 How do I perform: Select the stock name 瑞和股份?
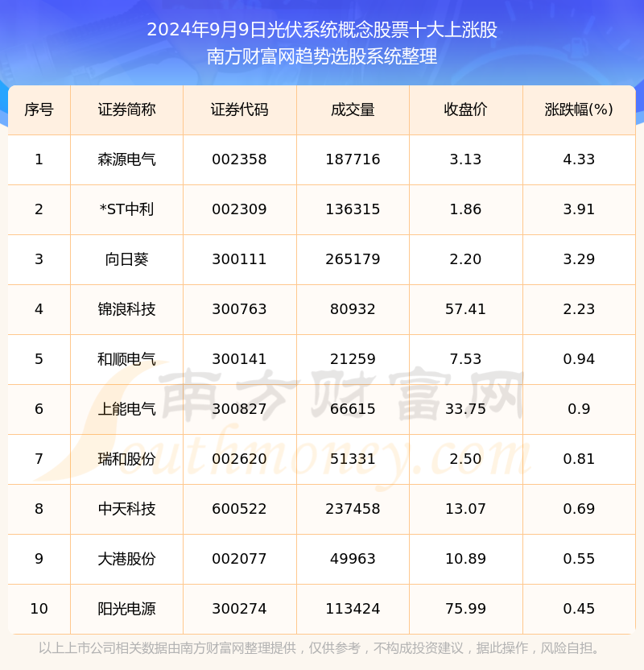pos(126,459)
